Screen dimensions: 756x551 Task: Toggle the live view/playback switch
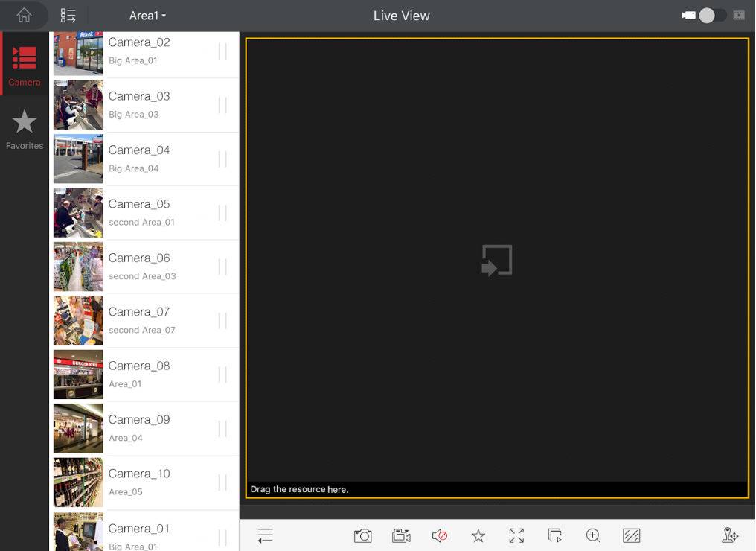[713, 16]
